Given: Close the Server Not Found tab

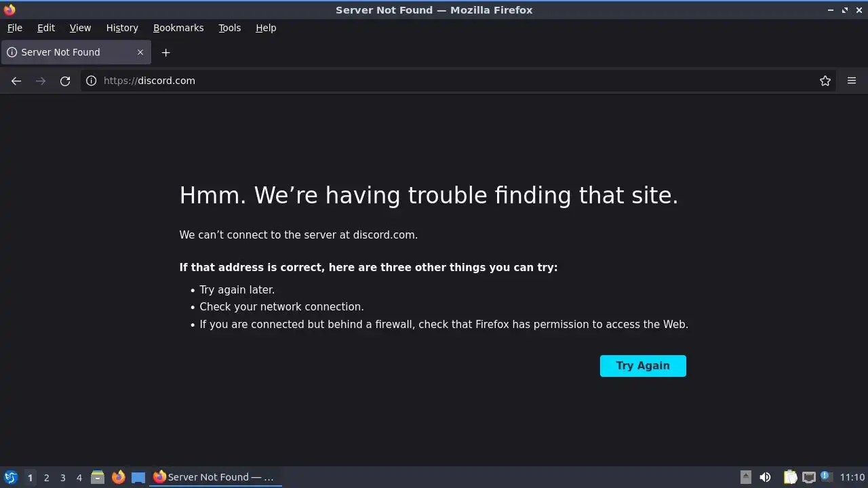Looking at the screenshot, I should click(x=140, y=52).
